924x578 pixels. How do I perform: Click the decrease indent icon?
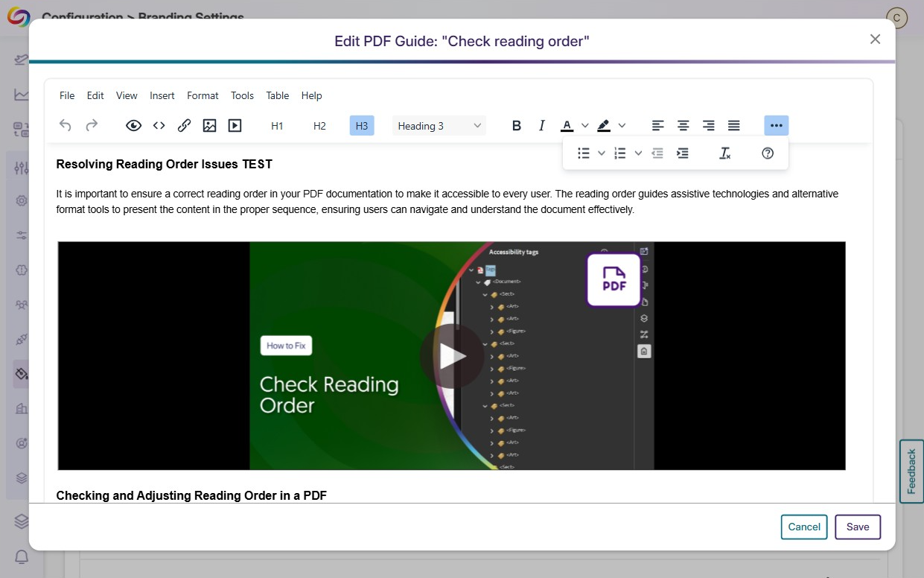tap(657, 153)
